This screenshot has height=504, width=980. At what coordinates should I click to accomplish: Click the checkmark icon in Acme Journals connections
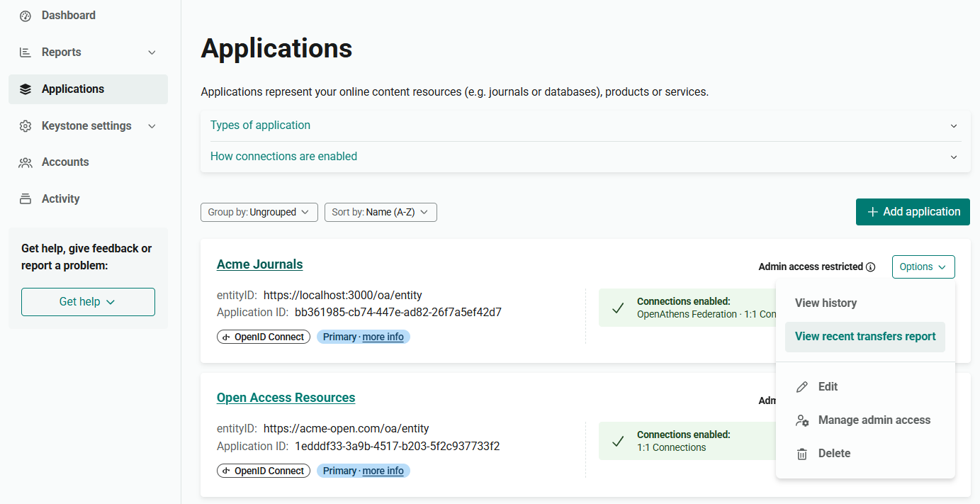point(618,308)
